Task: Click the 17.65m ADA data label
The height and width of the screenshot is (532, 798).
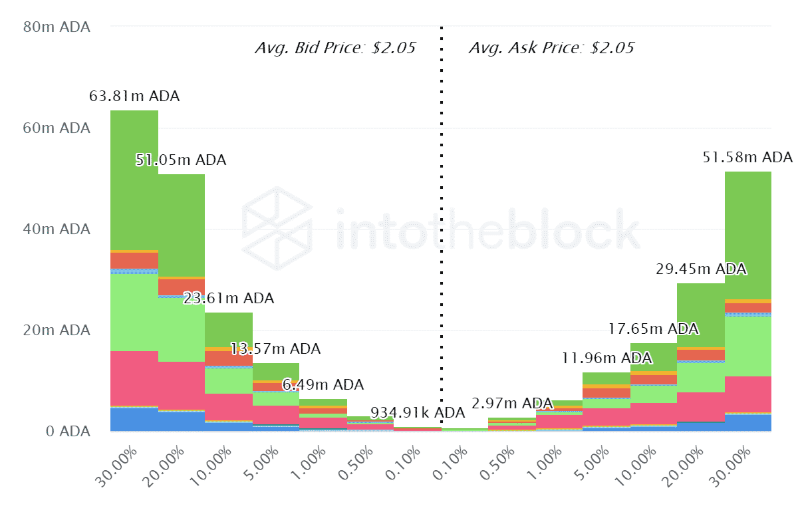Action: [654, 329]
